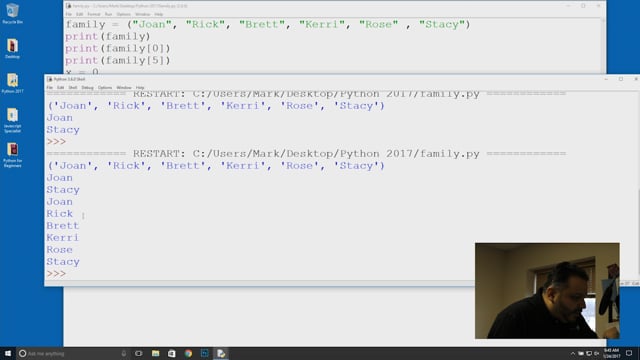Open the Store icon in taskbar

(172, 353)
